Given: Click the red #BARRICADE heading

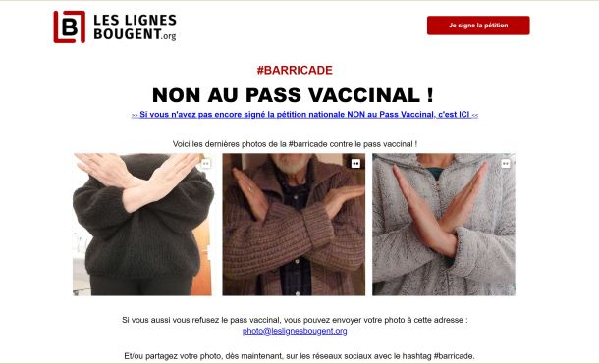Looking at the screenshot, I should pos(295,71).
